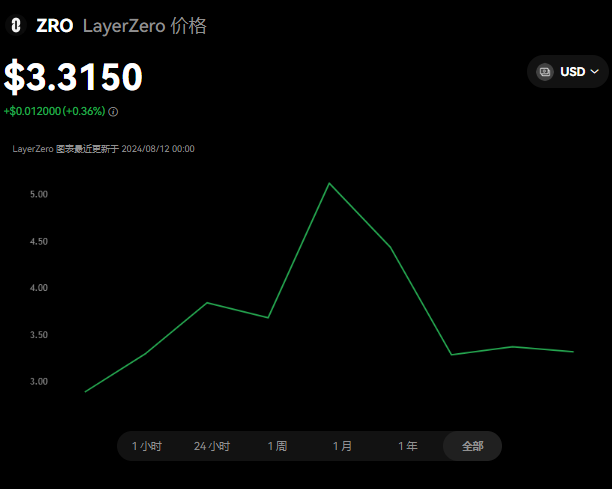Screen dimensions: 612x489
Task: Click the 3.50 y-axis label
Action: click(x=39, y=335)
